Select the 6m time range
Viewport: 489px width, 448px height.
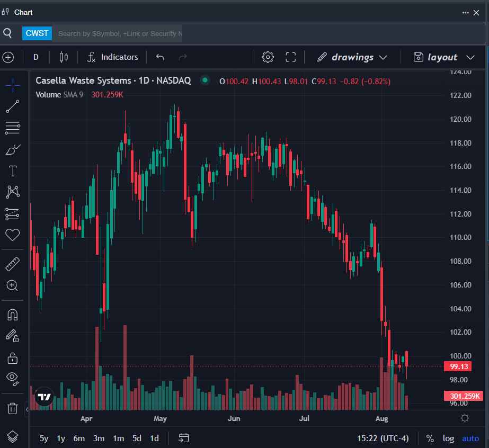coord(79,438)
